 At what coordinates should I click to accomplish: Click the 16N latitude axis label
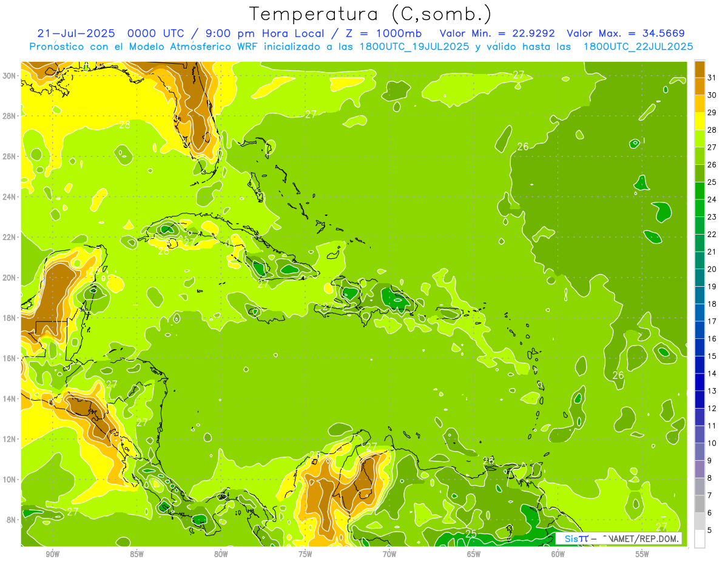click(10, 358)
